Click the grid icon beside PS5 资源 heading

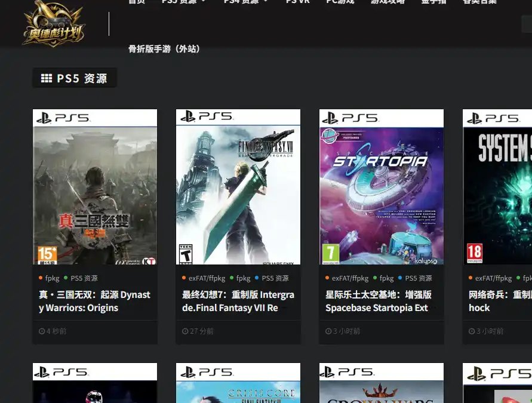coord(47,78)
